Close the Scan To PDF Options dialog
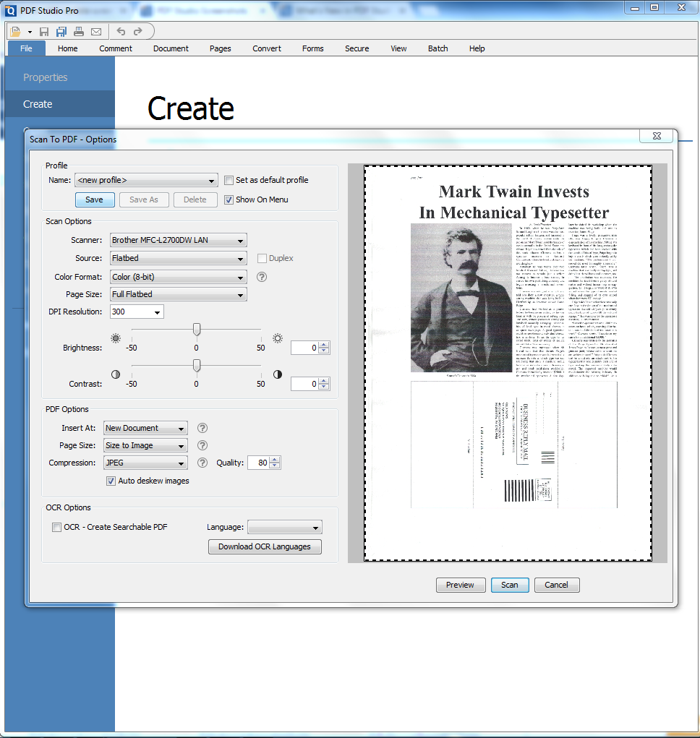The width and height of the screenshot is (700, 738). 657,136
